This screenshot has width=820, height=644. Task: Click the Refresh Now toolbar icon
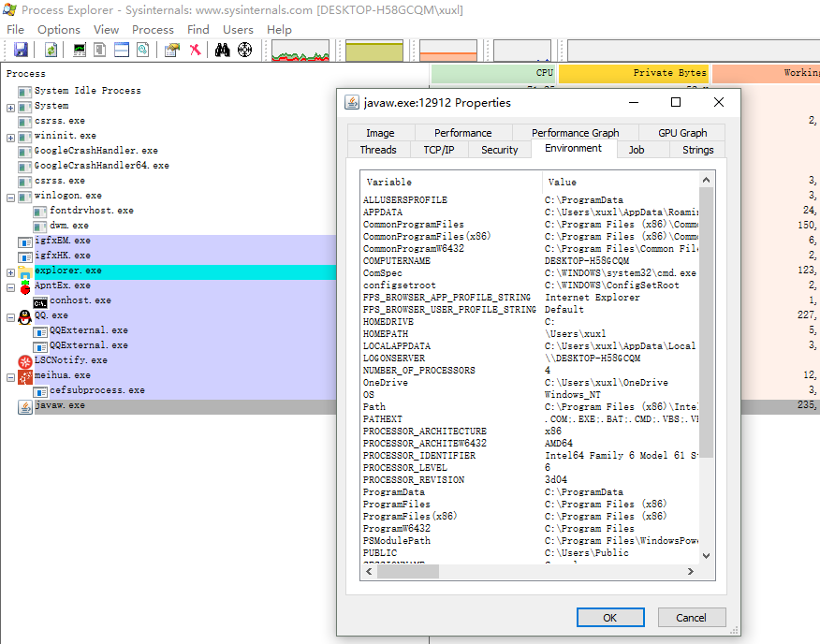[51, 50]
